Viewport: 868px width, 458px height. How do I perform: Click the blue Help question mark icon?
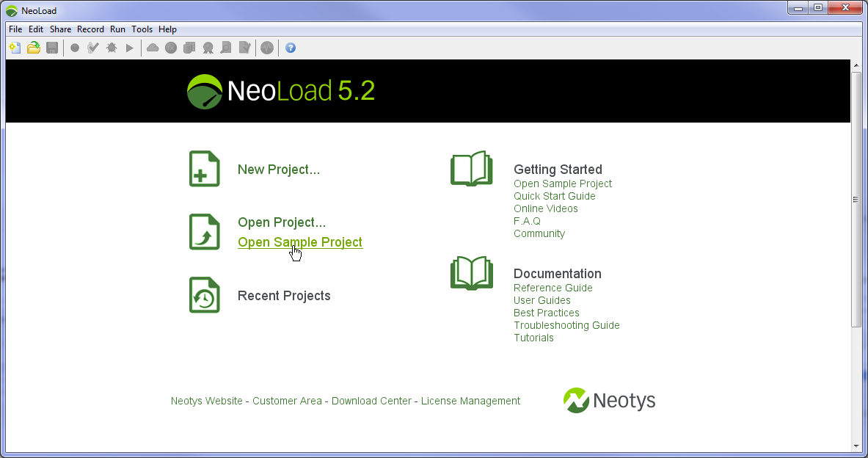(291, 48)
